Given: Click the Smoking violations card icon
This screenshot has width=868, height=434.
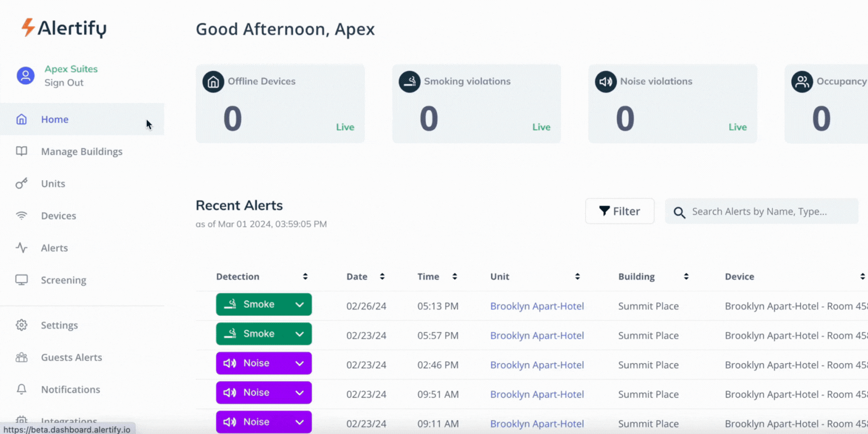Looking at the screenshot, I should point(409,82).
